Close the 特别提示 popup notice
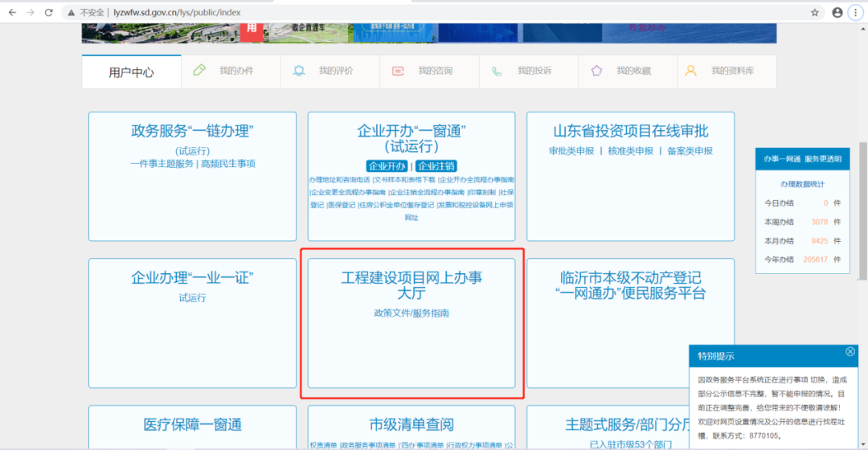This screenshot has height=450, width=868. (850, 352)
